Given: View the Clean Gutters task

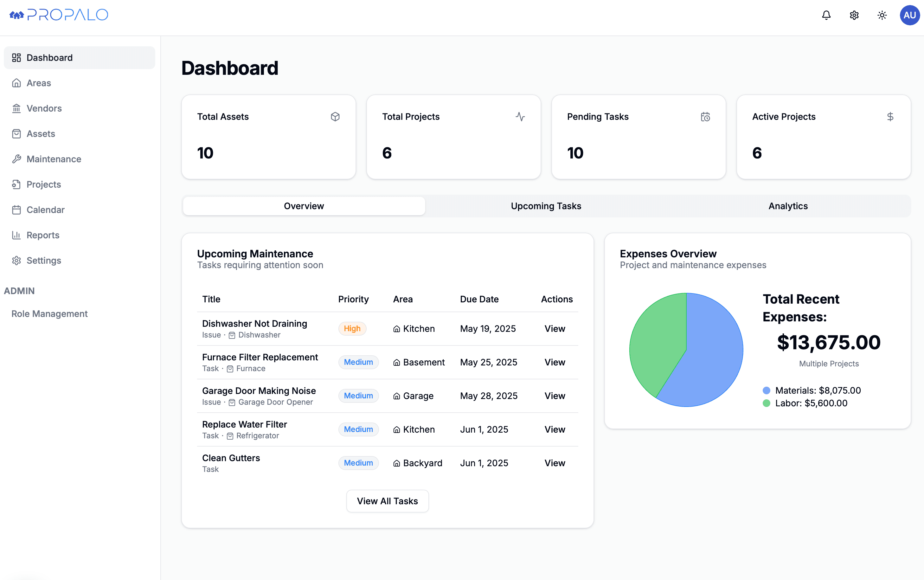Looking at the screenshot, I should pyautogui.click(x=555, y=463).
